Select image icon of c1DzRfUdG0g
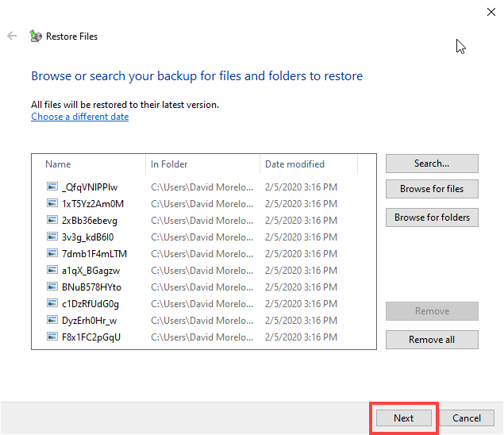This screenshot has height=435, width=504. [52, 303]
